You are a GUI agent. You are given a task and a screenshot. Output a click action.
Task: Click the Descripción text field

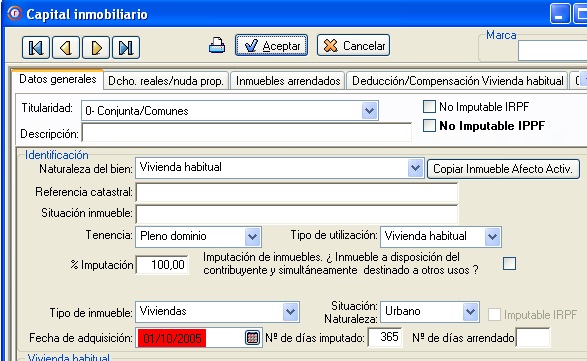246,133
